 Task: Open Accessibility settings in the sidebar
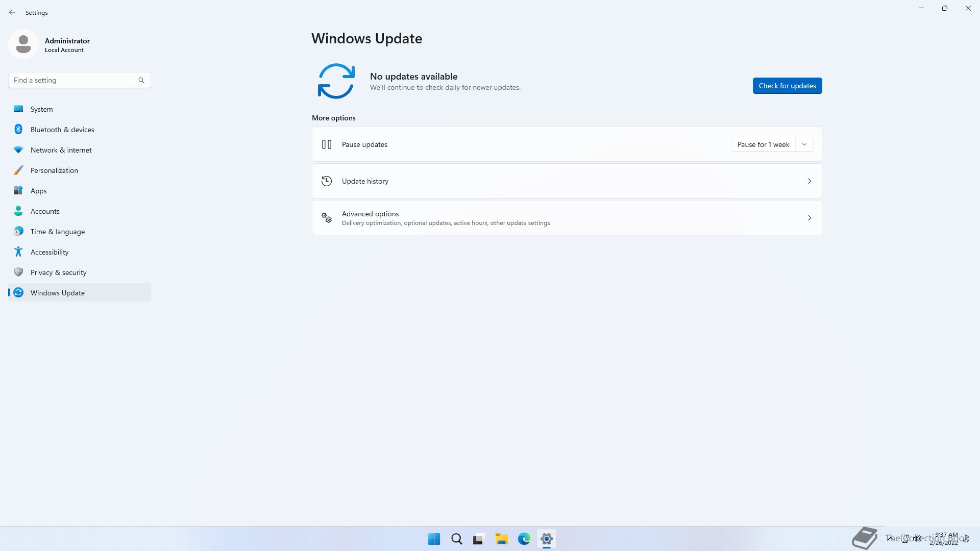[50, 252]
